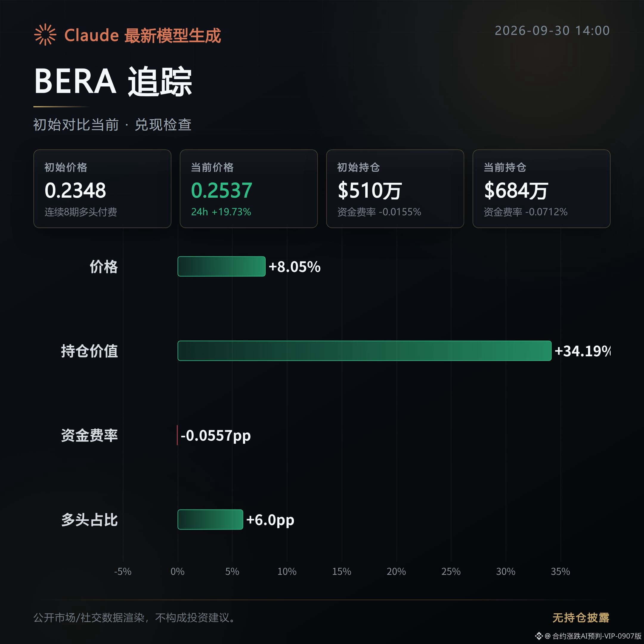Viewport: 644px width, 644px height.
Task: Click the 合约涨跌AI预判-VIP-0907版 watermark text
Action: click(597, 636)
